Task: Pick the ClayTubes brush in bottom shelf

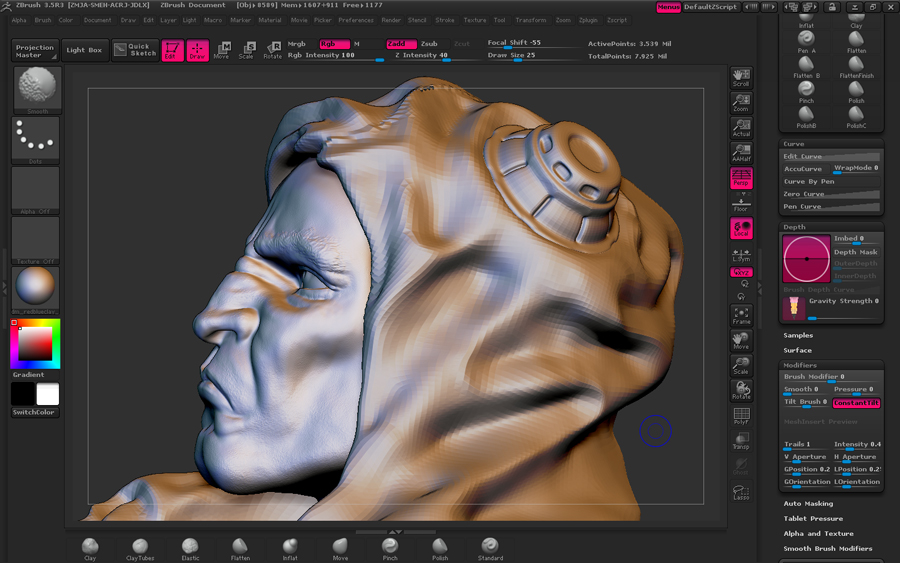Action: pos(140,549)
